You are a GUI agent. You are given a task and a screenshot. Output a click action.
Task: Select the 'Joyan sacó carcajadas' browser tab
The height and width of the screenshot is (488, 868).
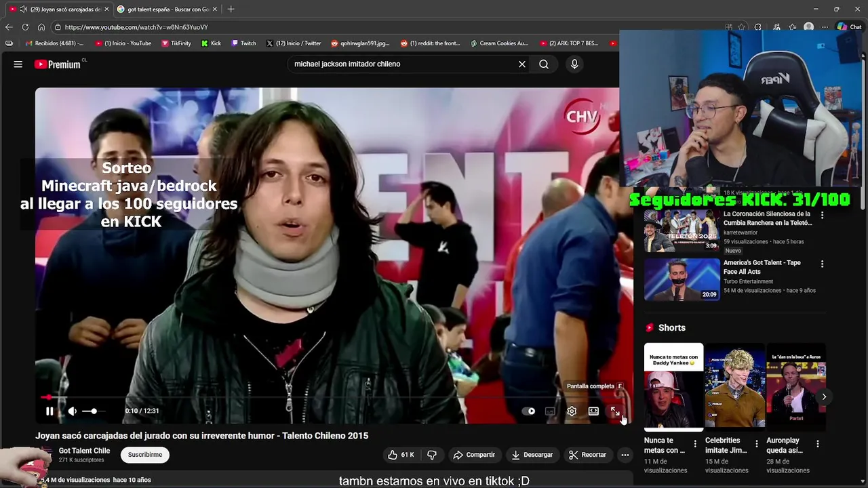(61, 9)
